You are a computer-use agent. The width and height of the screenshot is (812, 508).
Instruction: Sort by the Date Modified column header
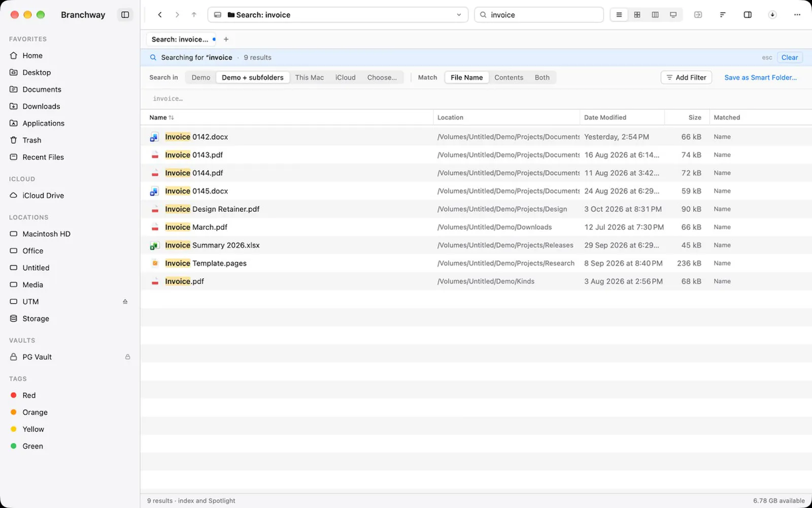click(622, 117)
